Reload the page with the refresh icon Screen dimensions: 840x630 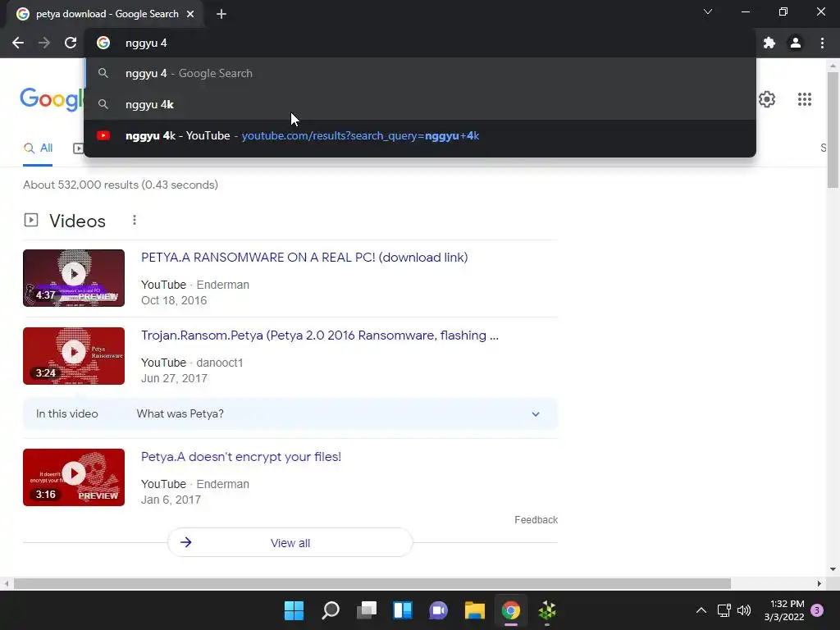[x=71, y=43]
